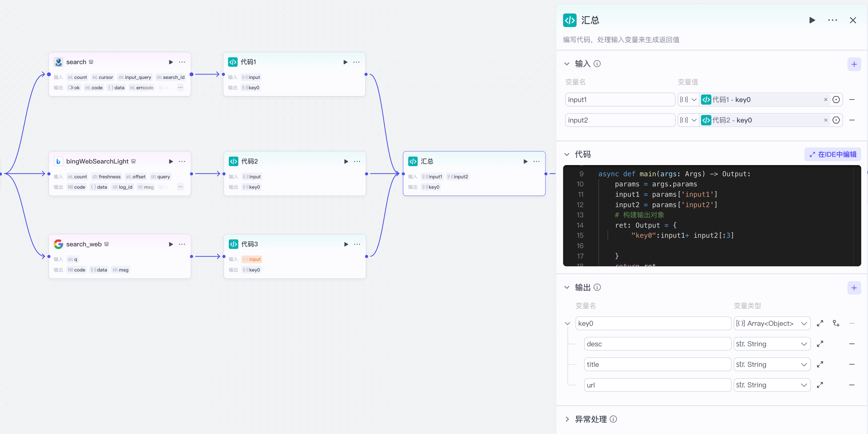Run the 汇总 panel test play button

click(x=812, y=20)
